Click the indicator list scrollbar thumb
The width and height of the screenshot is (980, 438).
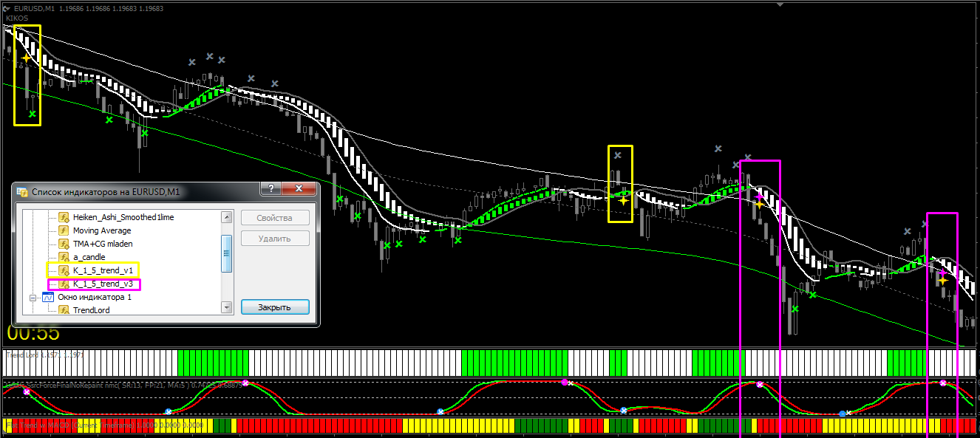227,252
